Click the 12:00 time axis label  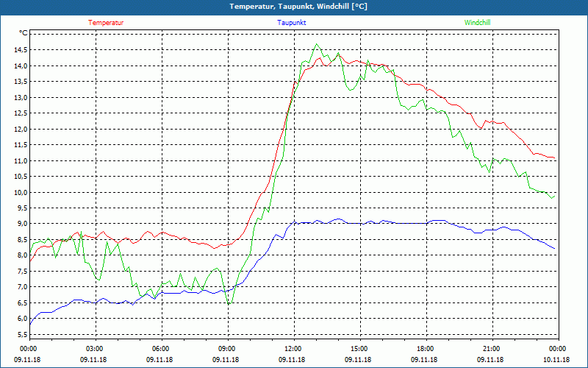pyautogui.click(x=292, y=349)
